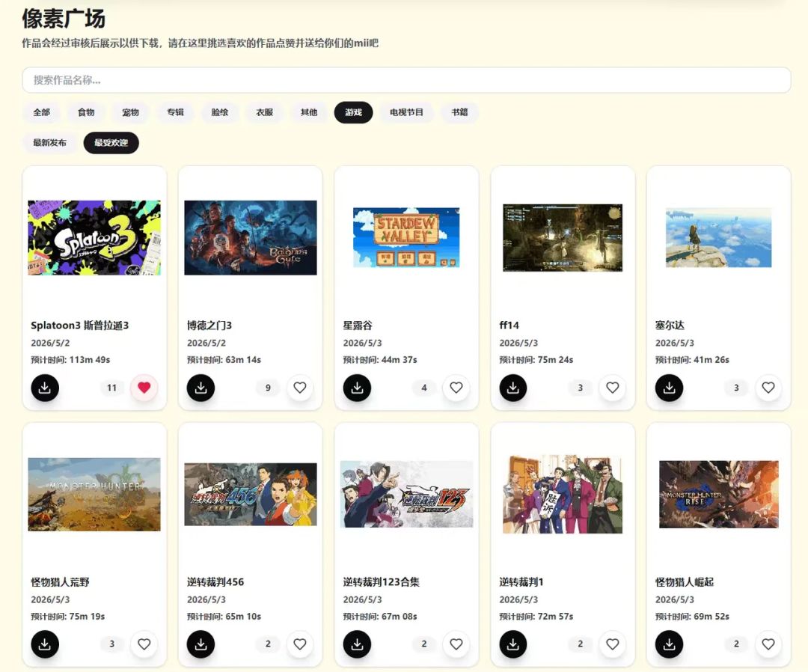Click the 怪物猎人荒野 title
808x672 pixels.
(x=61, y=581)
